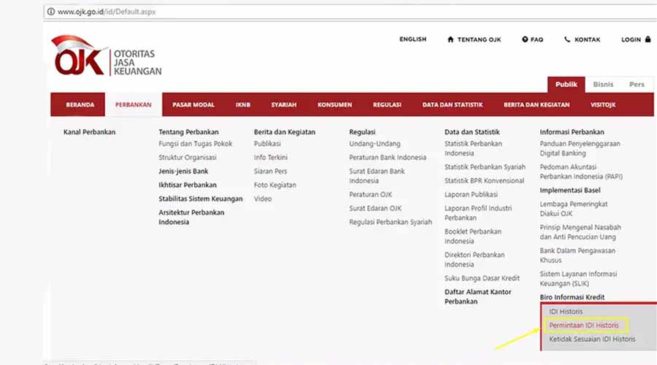657x365 pixels.
Task: Open the Pasar Modal menu
Action: pos(193,105)
